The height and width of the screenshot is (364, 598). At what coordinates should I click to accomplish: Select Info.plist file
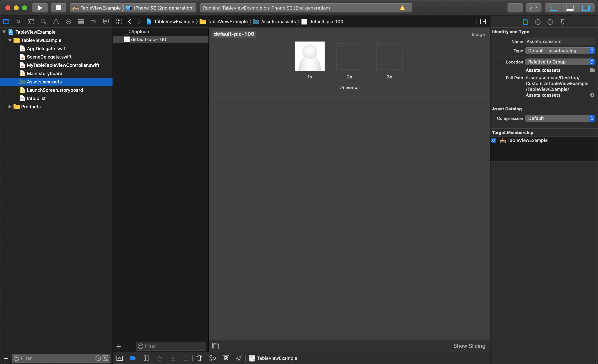[x=36, y=98]
